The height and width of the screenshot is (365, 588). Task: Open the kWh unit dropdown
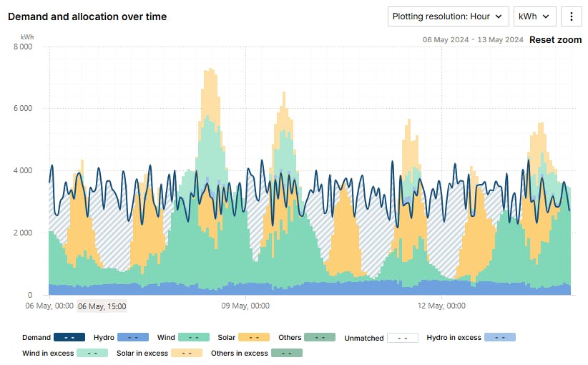click(x=534, y=16)
